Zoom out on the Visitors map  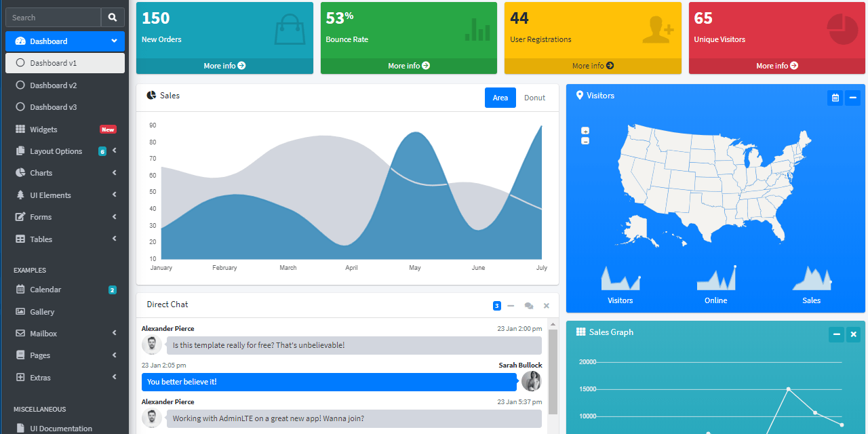pyautogui.click(x=585, y=140)
